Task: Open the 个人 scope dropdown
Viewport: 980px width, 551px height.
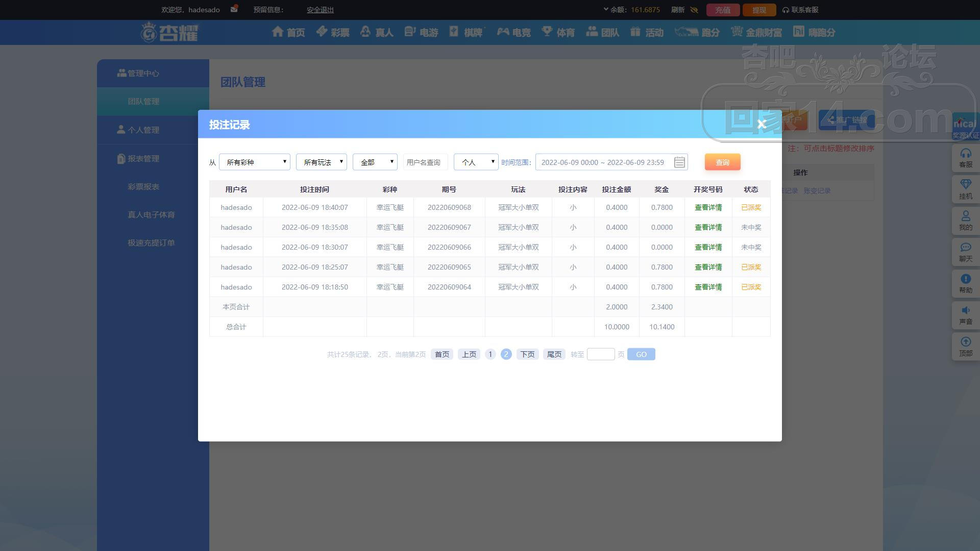Action: [476, 162]
